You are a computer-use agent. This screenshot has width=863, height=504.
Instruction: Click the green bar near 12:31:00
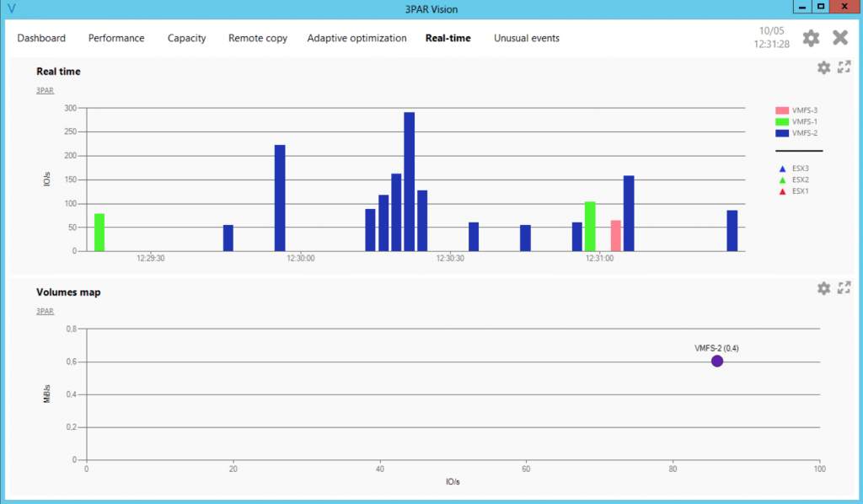590,227
